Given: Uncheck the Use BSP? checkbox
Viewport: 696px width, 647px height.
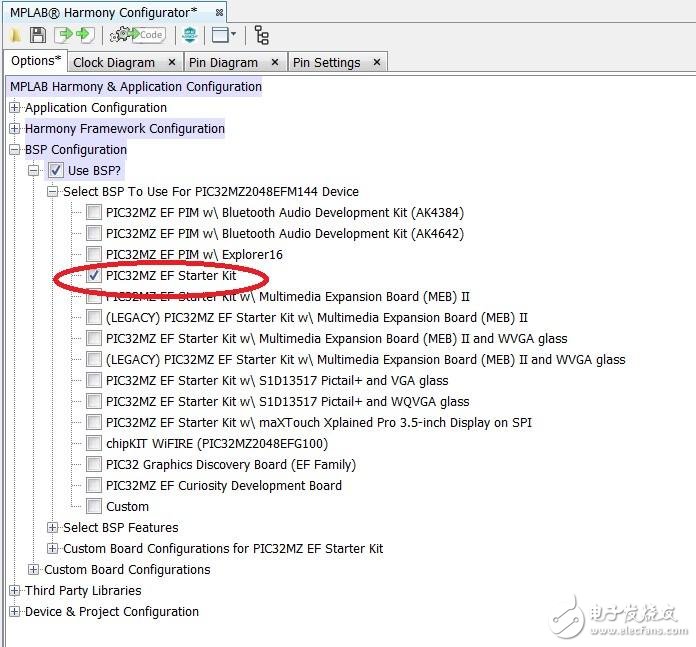Looking at the screenshot, I should click(x=55, y=171).
